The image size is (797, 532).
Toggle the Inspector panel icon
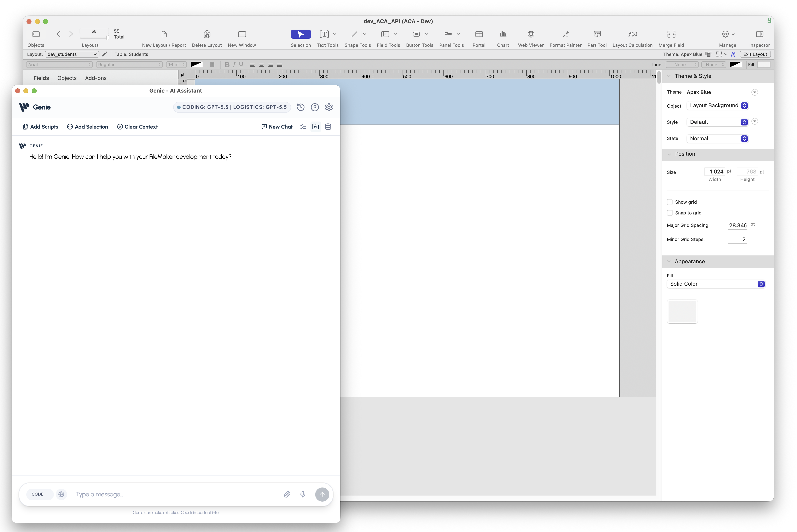tap(759, 34)
